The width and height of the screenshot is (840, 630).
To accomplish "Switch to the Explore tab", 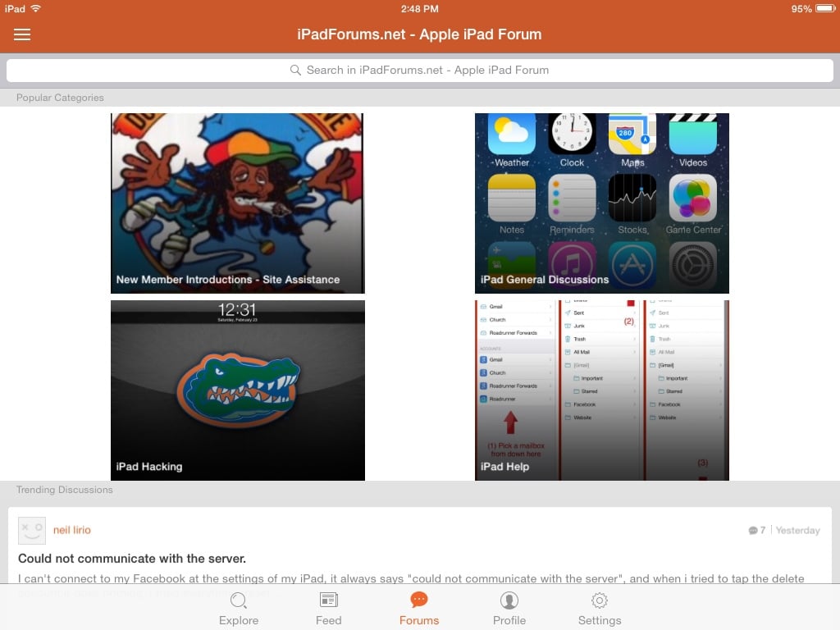I will pyautogui.click(x=239, y=609).
